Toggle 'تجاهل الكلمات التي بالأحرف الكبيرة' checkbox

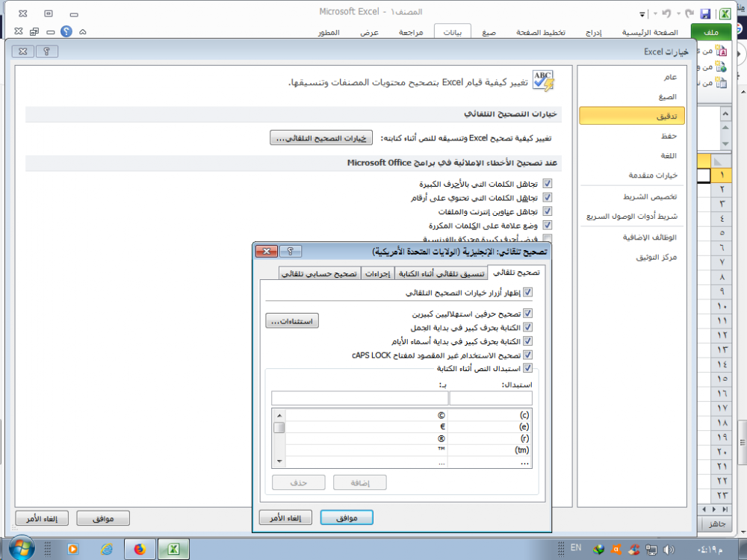click(x=548, y=184)
